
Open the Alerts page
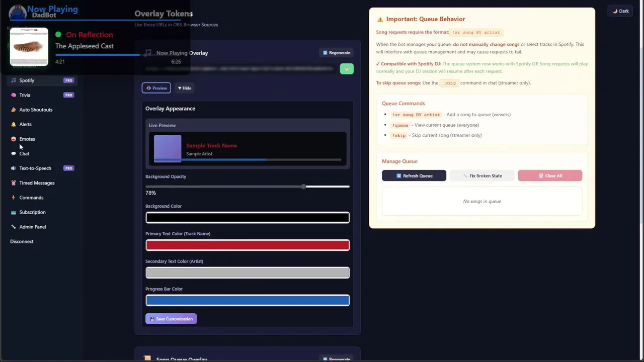pyautogui.click(x=43, y=124)
